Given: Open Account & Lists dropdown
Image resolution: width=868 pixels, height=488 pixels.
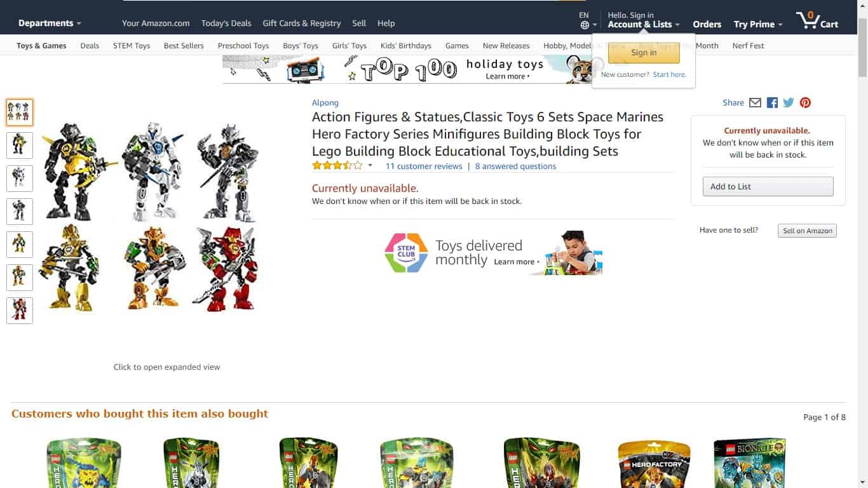Looking at the screenshot, I should tap(644, 24).
